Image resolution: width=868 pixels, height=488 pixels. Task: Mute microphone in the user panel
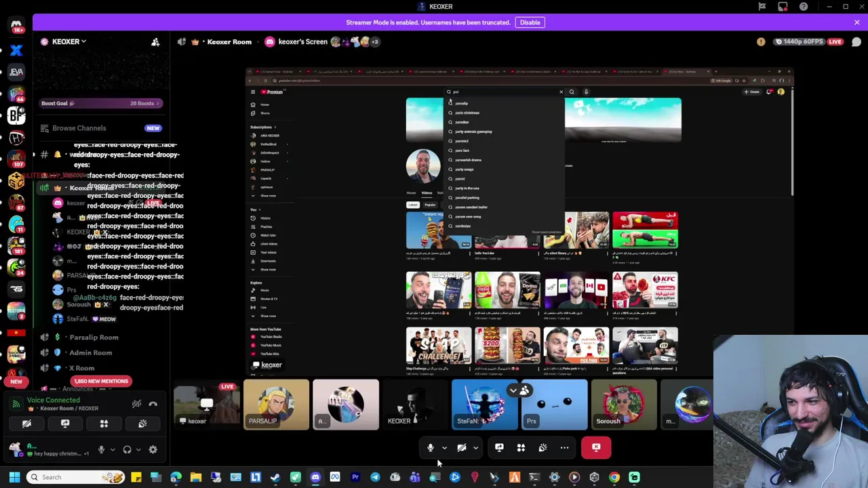(x=101, y=449)
